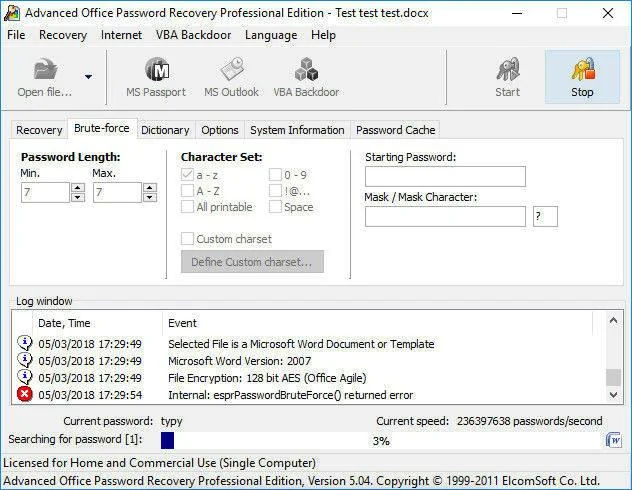The width and height of the screenshot is (632, 490).
Task: Select log entry 'Selected File is a Microsoft Word Document'
Action: click(301, 344)
